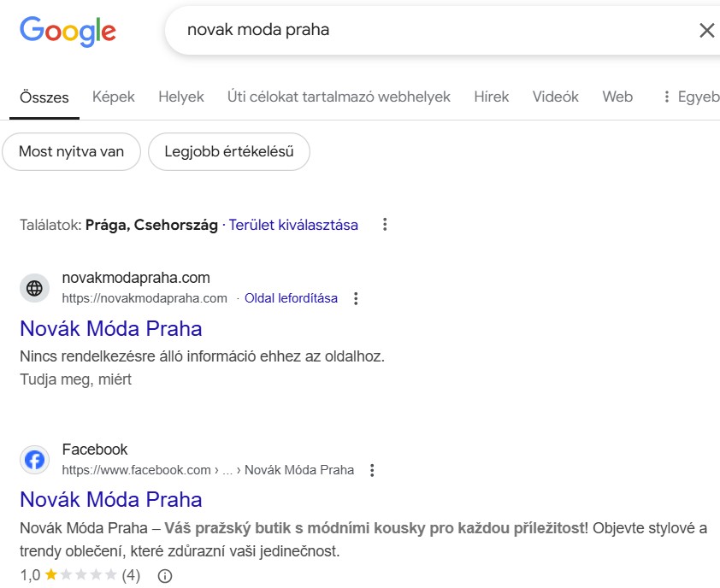Click the rating info circle icon
The height and width of the screenshot is (588, 720).
pyautogui.click(x=164, y=575)
